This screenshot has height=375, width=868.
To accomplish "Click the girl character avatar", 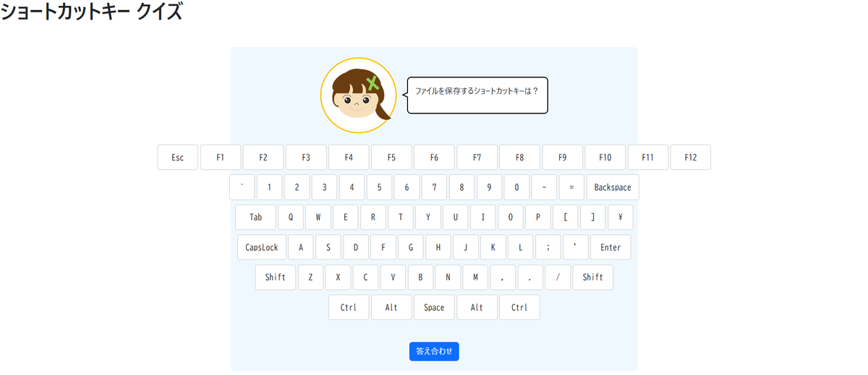I will coord(359,95).
